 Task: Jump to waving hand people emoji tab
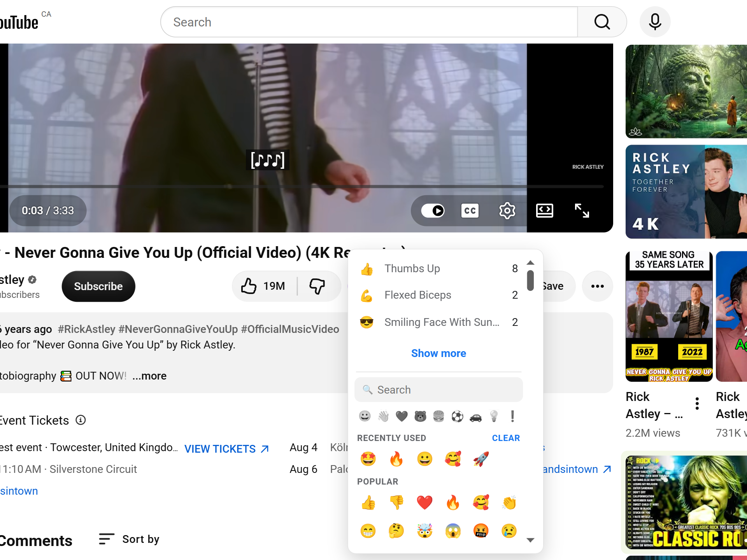pos(383,416)
